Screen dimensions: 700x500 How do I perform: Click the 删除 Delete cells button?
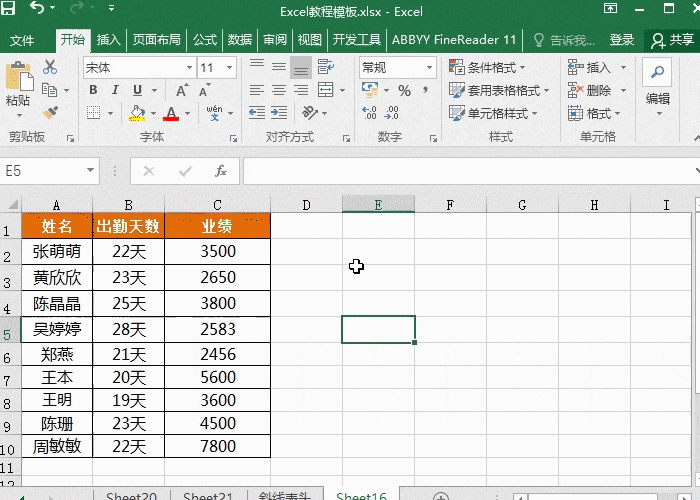pyautogui.click(x=589, y=91)
